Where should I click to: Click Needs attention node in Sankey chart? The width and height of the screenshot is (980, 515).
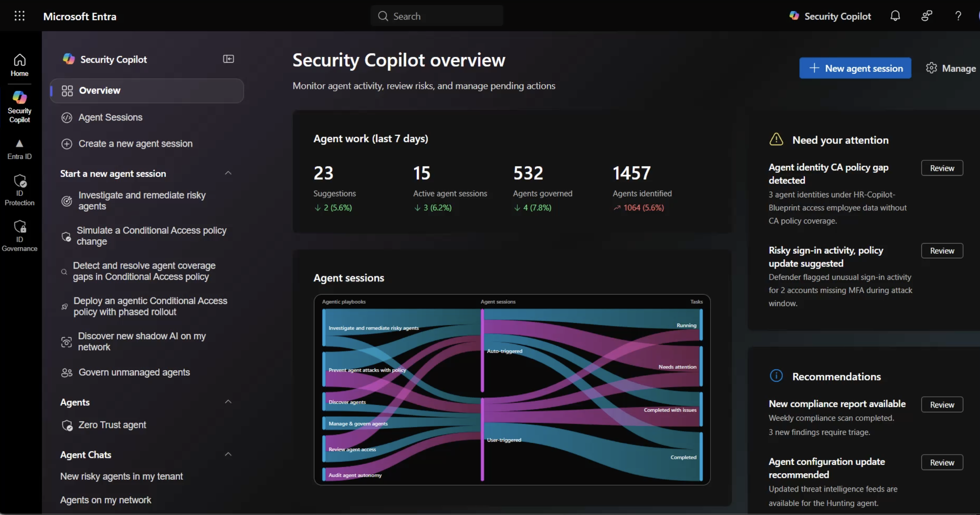click(701, 366)
